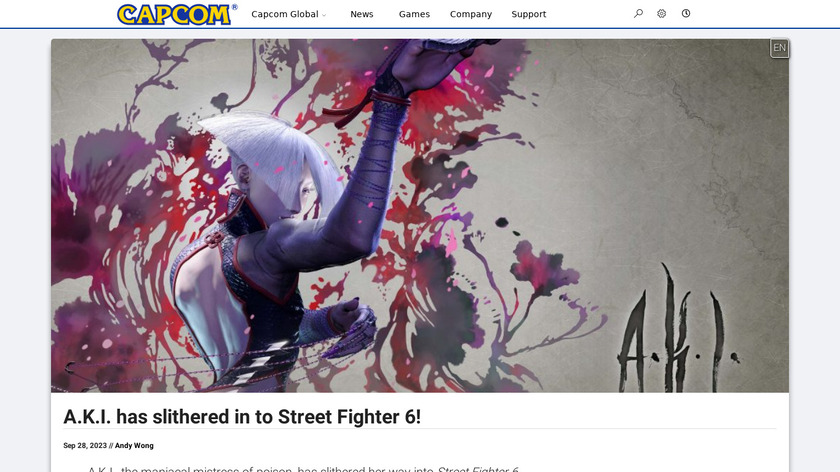The image size is (840, 472).
Task: Expand the Capcom Global dropdown
Action: coord(289,14)
